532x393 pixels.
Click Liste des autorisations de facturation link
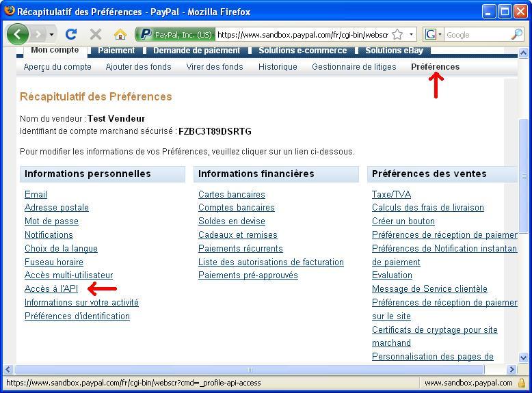click(271, 262)
